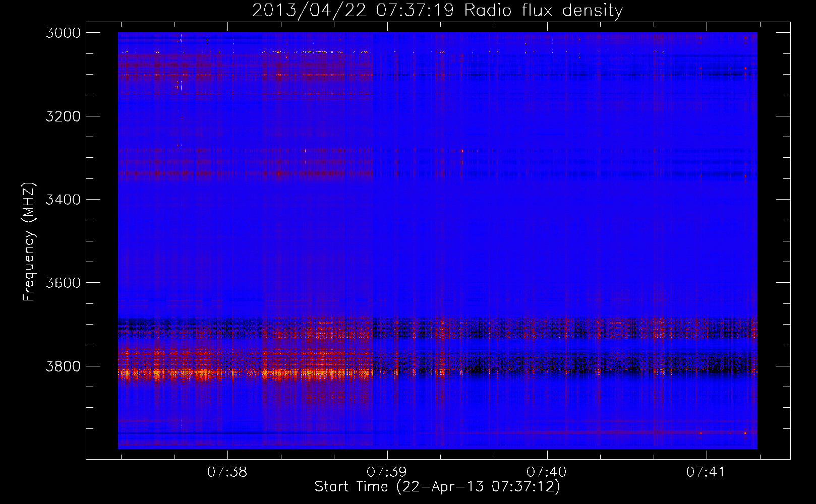Click the "Frequency (MHZ)" axis title

point(29,241)
